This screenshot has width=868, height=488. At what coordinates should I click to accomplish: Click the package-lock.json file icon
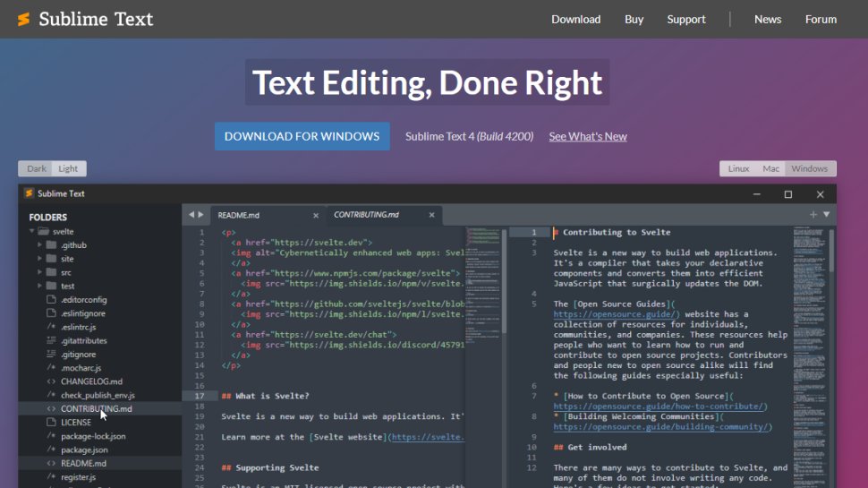52,436
